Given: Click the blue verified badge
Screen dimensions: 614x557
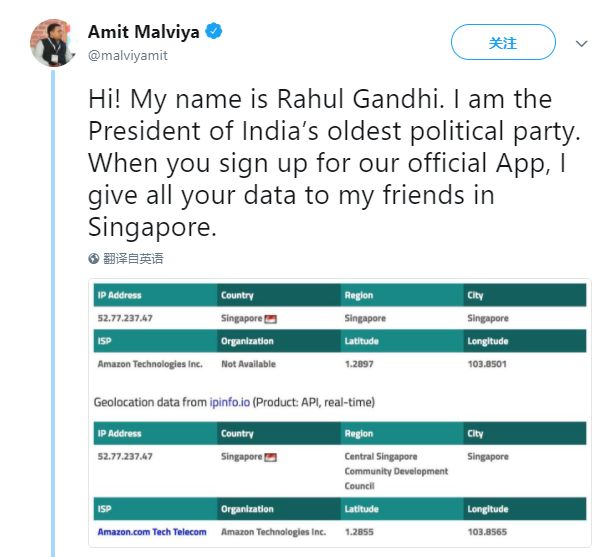Looking at the screenshot, I should [214, 32].
